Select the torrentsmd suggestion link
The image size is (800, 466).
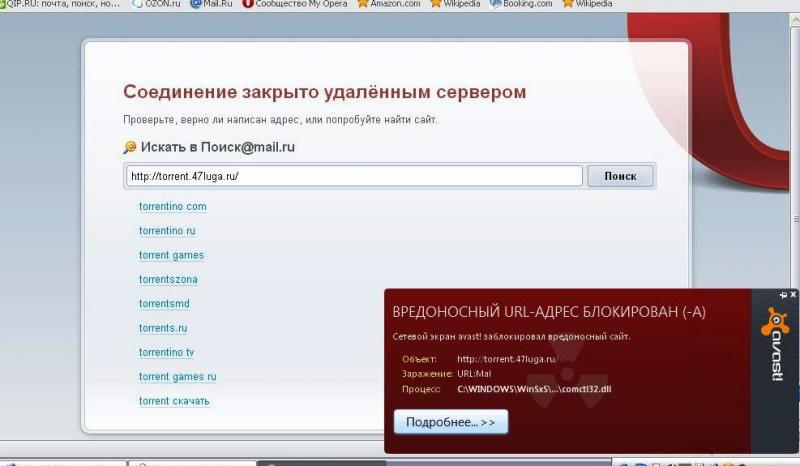(x=164, y=304)
